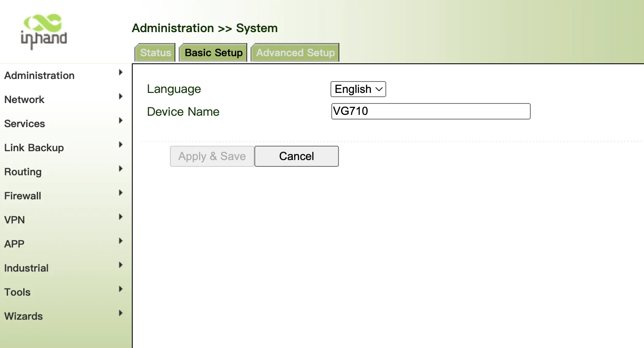This screenshot has width=644, height=348.
Task: Select the Basic Setup tab
Action: 213,53
